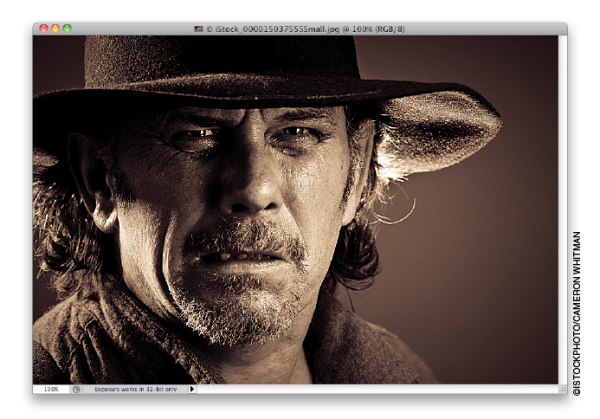Click the document proxy icon in title bar

click(200, 28)
